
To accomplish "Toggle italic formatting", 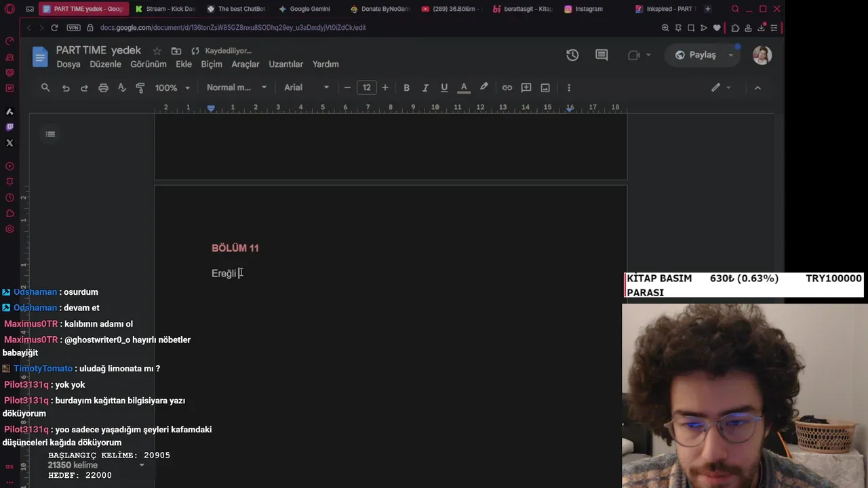I will click(425, 87).
